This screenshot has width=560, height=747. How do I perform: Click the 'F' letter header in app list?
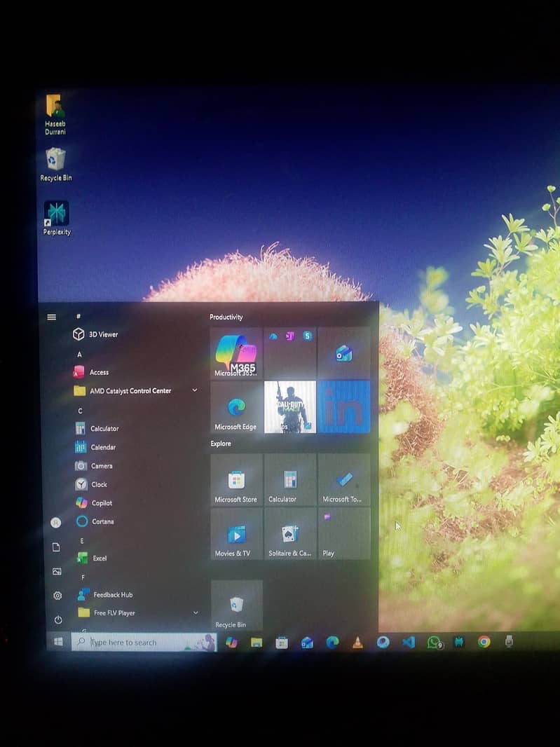pyautogui.click(x=83, y=577)
